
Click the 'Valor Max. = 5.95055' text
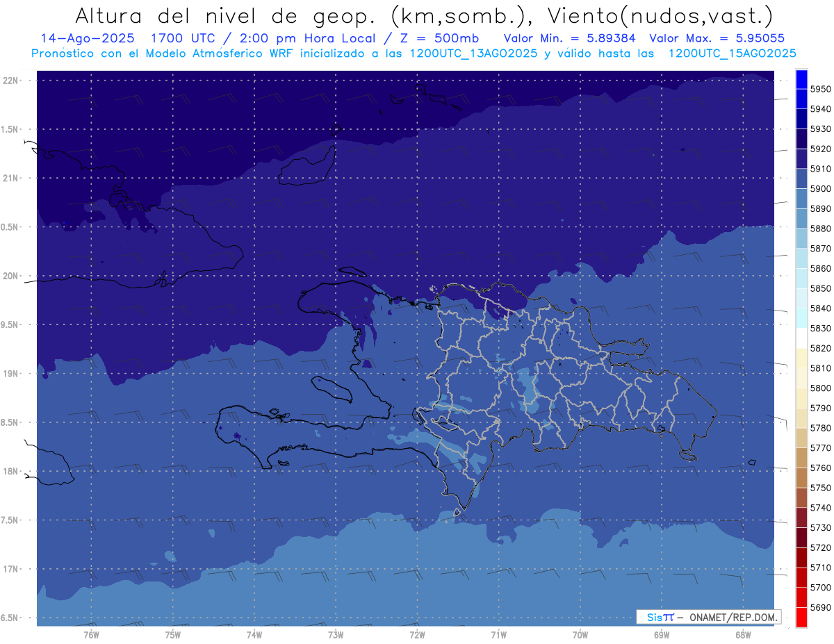click(717, 38)
